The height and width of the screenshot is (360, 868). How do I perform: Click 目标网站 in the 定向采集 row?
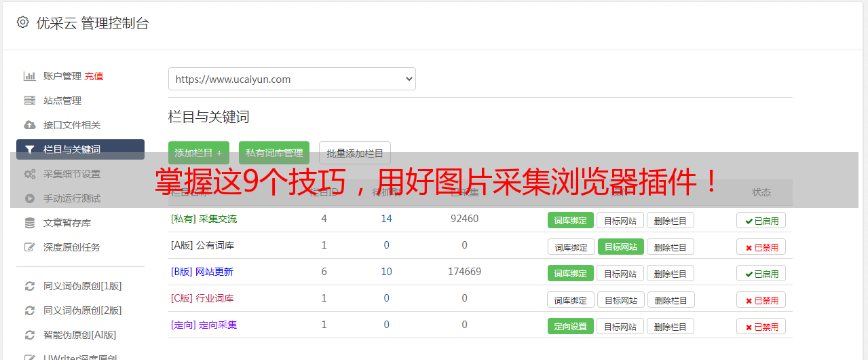click(620, 326)
